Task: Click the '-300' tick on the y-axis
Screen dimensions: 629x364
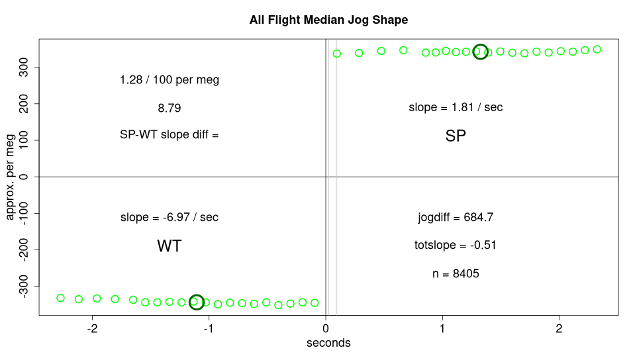Action: pos(26,286)
